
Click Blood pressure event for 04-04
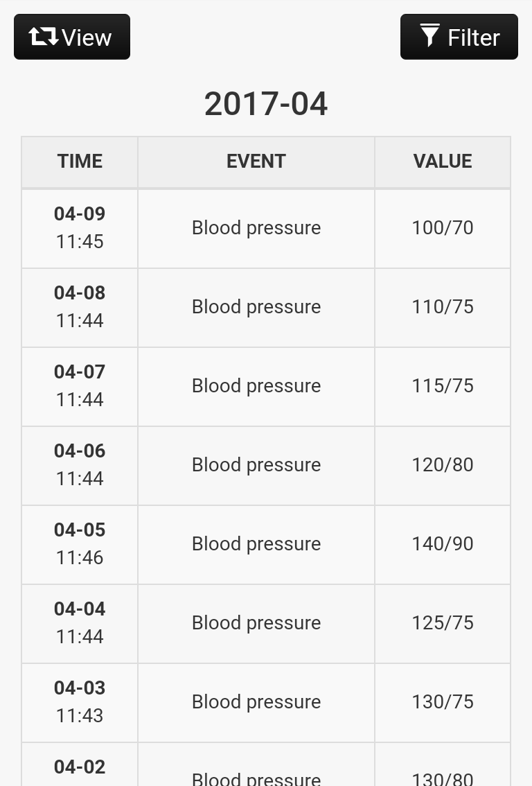(x=256, y=623)
